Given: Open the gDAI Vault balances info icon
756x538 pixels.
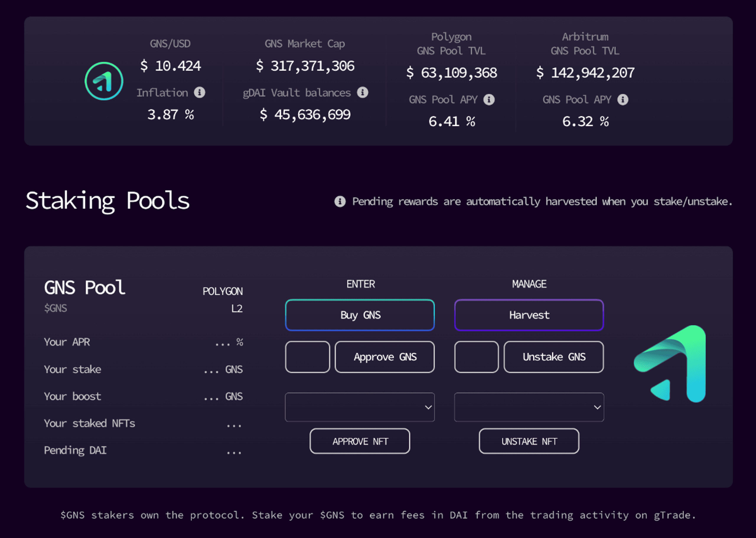Looking at the screenshot, I should (x=362, y=92).
